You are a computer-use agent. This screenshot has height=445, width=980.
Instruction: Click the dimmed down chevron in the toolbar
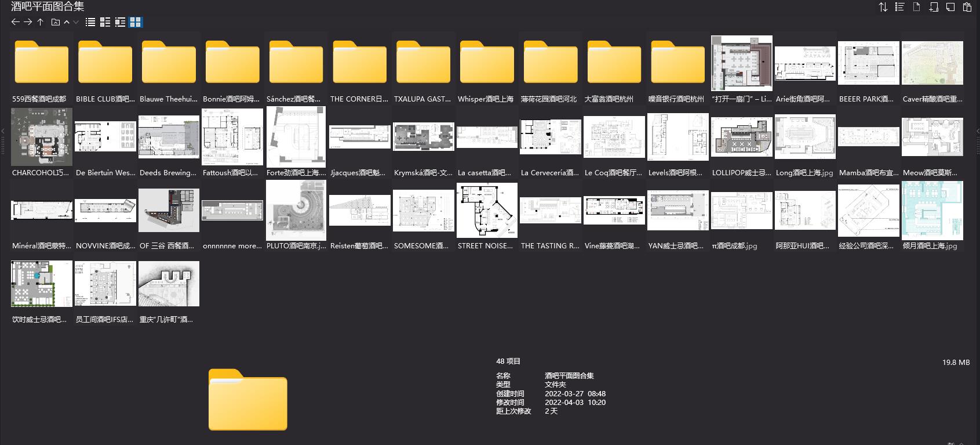click(76, 22)
